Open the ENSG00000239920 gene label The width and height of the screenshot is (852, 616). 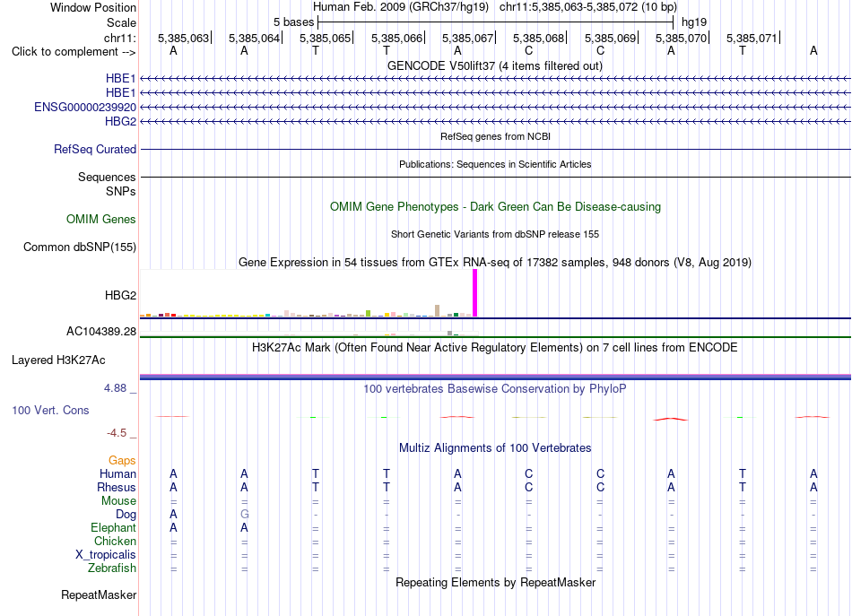tap(85, 107)
